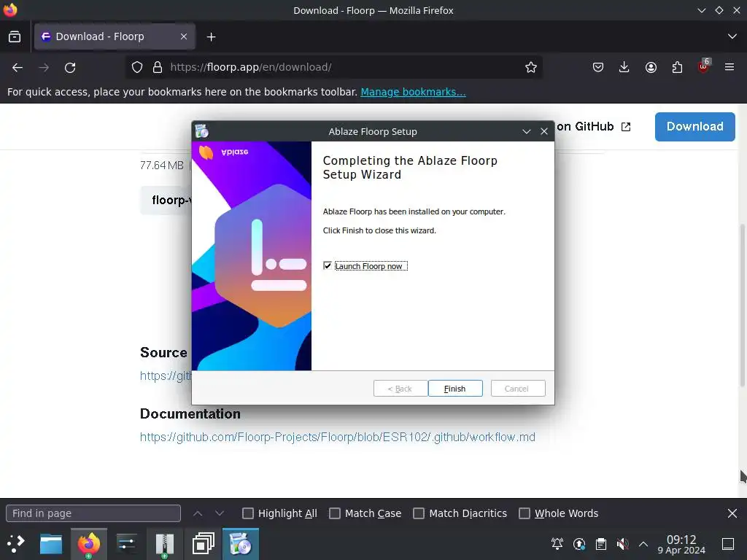Minimize the Ablaze Floorp Setup dialog
Viewport: 747px width, 560px height.
point(527,131)
